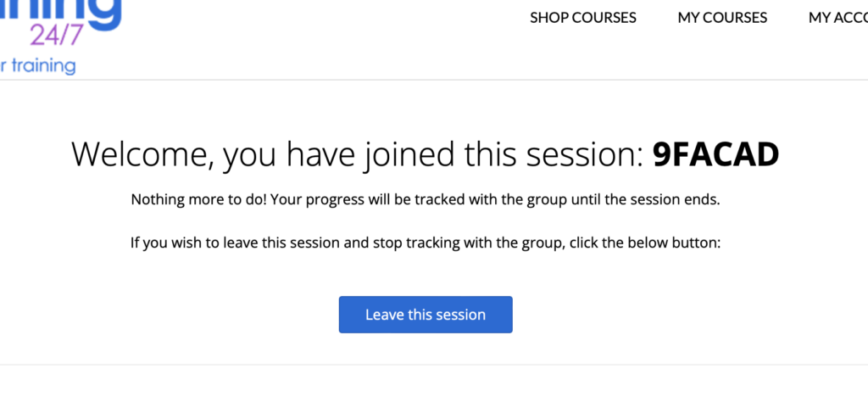Select the bold session code 9FACAD
The width and height of the screenshot is (868, 413).
[715, 154]
